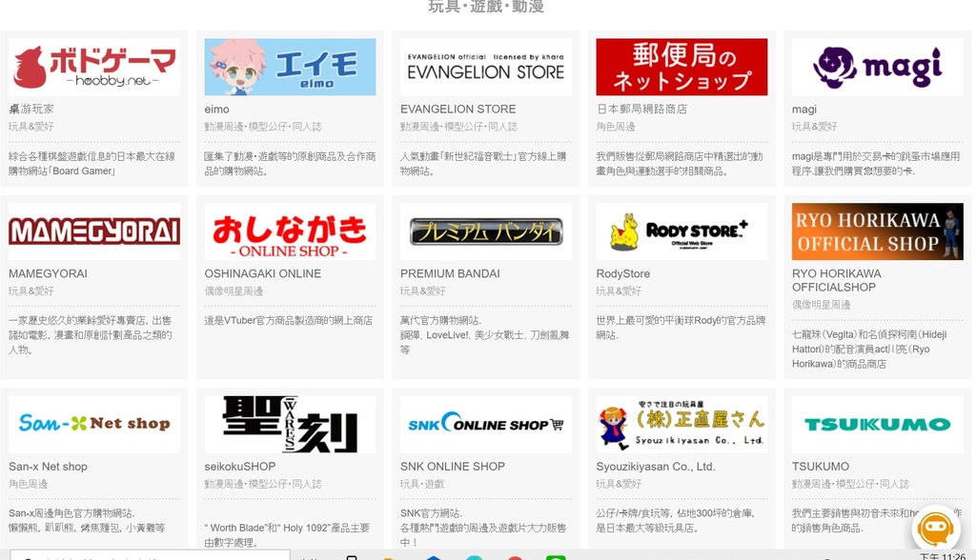This screenshot has width=976, height=560.
Task: Click OSHINAGAKI ONLINE shop title
Action: pyautogui.click(x=263, y=273)
